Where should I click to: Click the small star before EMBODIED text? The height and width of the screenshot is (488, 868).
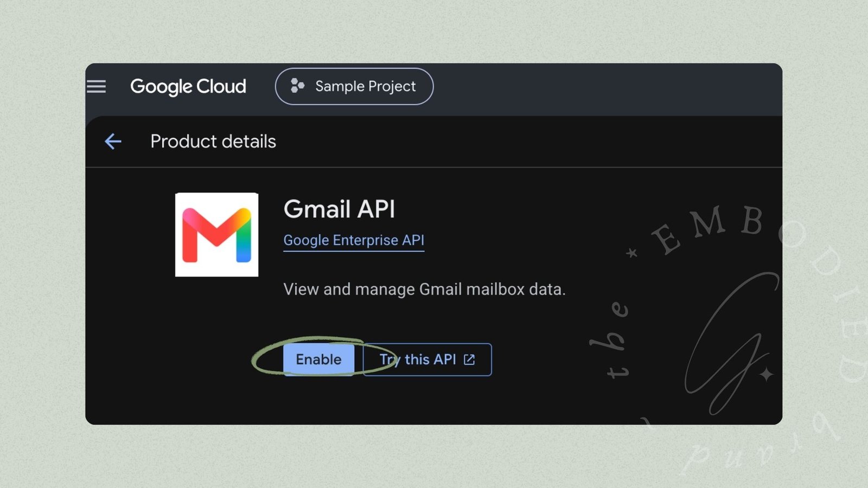631,253
